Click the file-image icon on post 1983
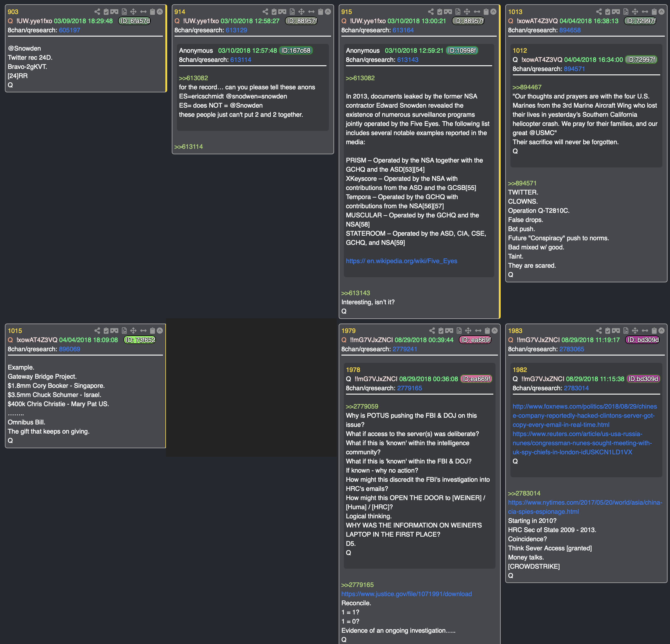This screenshot has width=670, height=644. pos(625,331)
